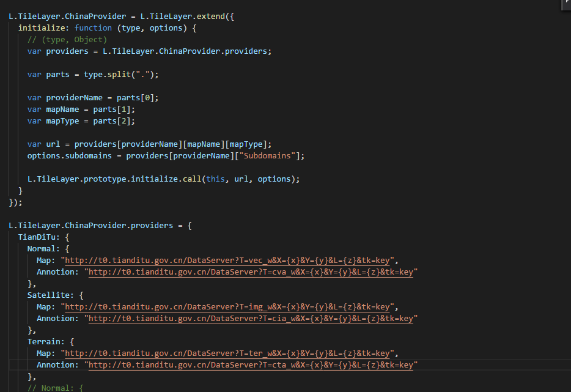Click the 'function' keyword
This screenshot has height=392, width=571.
pos(93,28)
